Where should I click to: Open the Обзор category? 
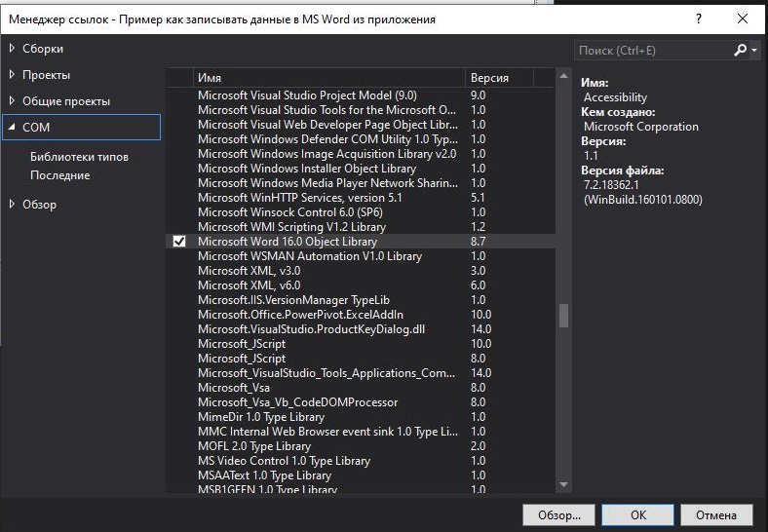[x=39, y=205]
